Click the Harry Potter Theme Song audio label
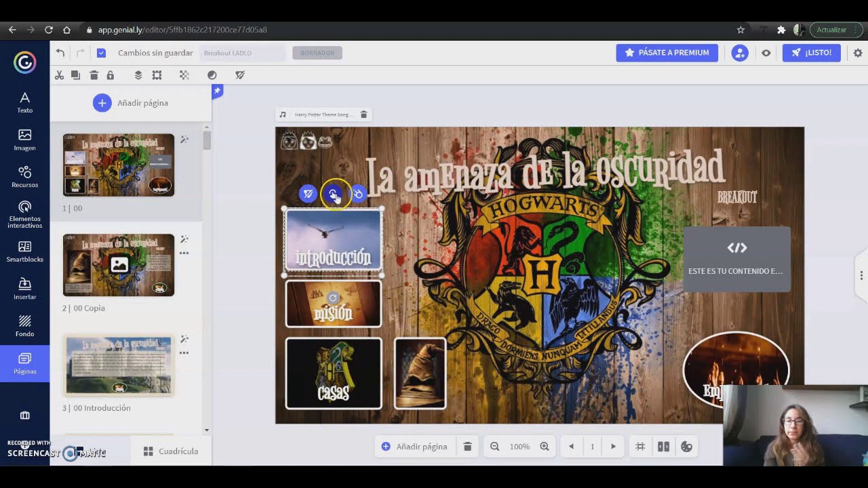 click(x=323, y=115)
